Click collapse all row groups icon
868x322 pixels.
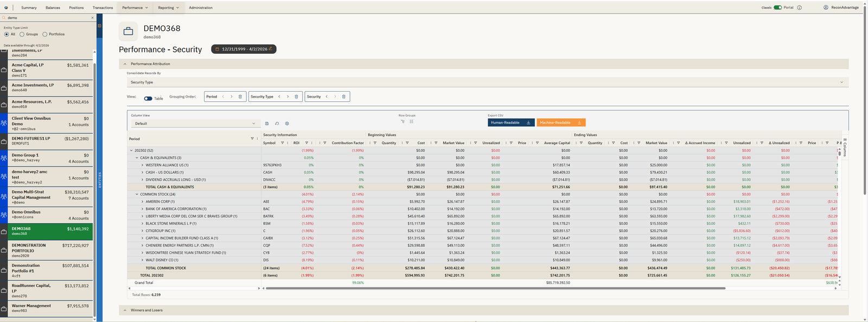point(412,121)
